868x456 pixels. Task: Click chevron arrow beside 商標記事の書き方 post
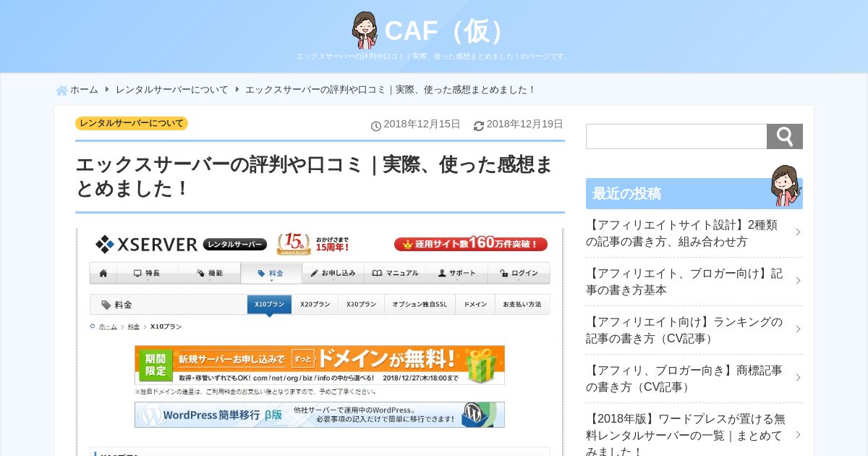(798, 378)
